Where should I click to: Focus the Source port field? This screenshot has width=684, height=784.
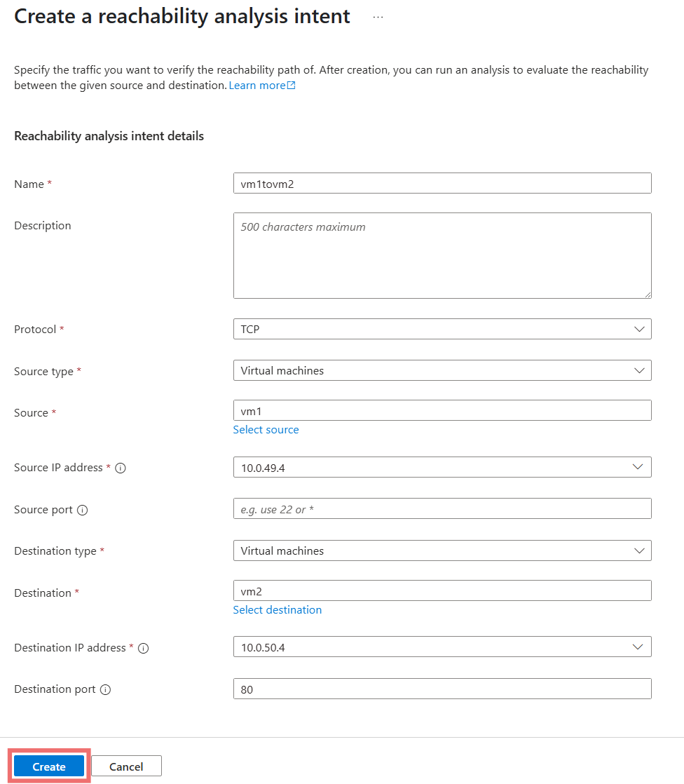[442, 508]
